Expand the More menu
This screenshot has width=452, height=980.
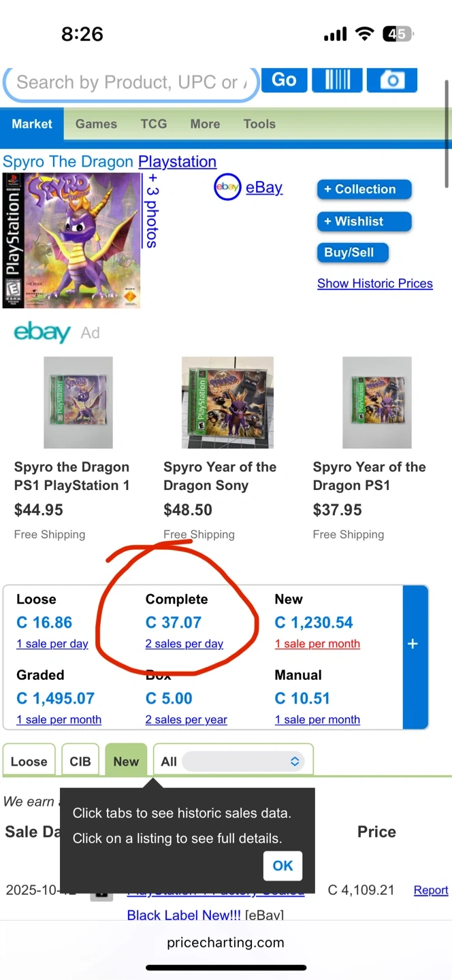click(205, 124)
